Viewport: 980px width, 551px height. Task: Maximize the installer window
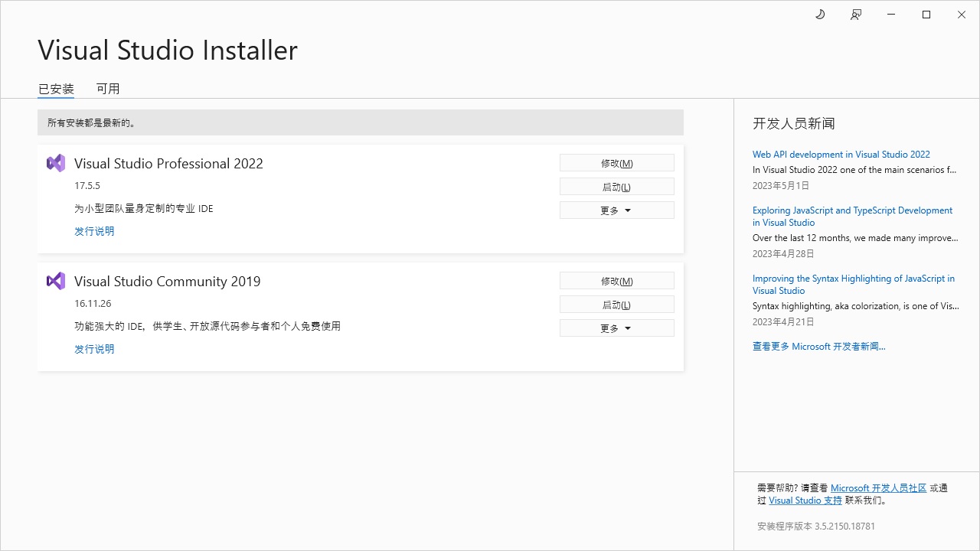click(x=926, y=15)
